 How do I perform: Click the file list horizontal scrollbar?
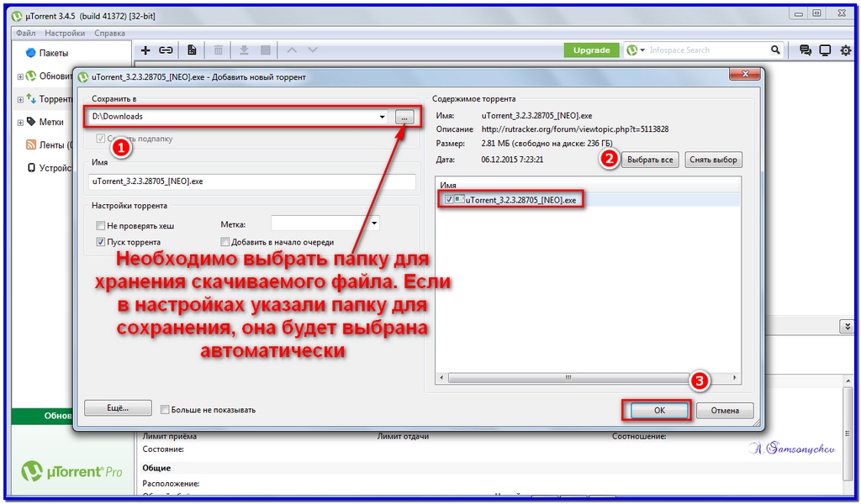click(x=588, y=378)
